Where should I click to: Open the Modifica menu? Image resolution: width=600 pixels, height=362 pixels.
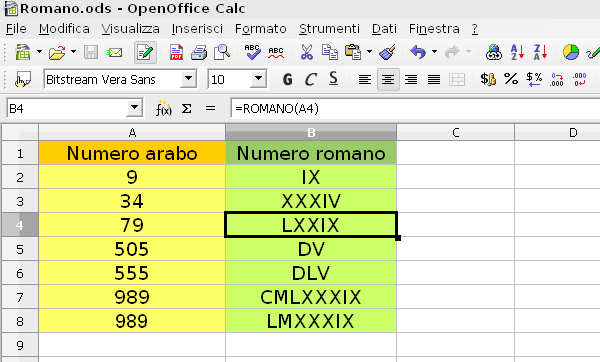(x=64, y=29)
